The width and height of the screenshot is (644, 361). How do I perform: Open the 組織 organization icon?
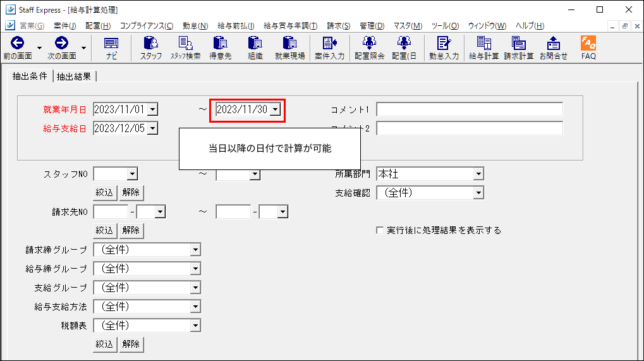[x=255, y=43]
